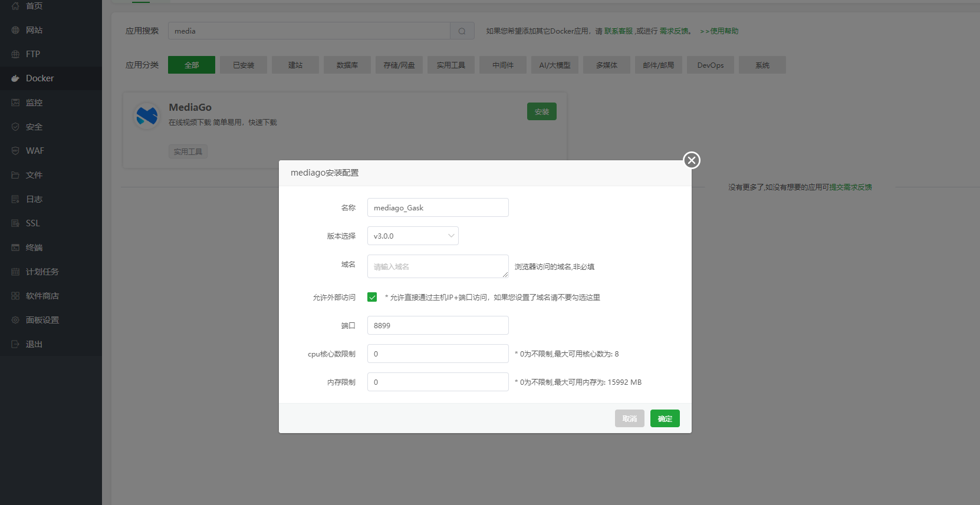Switch to the 实用工具 category tab
The width and height of the screenshot is (980, 505).
(x=451, y=65)
